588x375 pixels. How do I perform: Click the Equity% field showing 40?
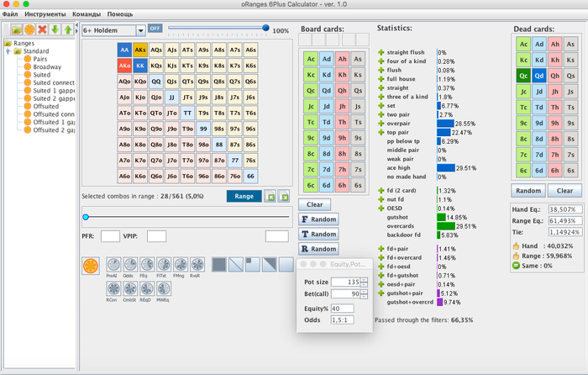(342, 309)
